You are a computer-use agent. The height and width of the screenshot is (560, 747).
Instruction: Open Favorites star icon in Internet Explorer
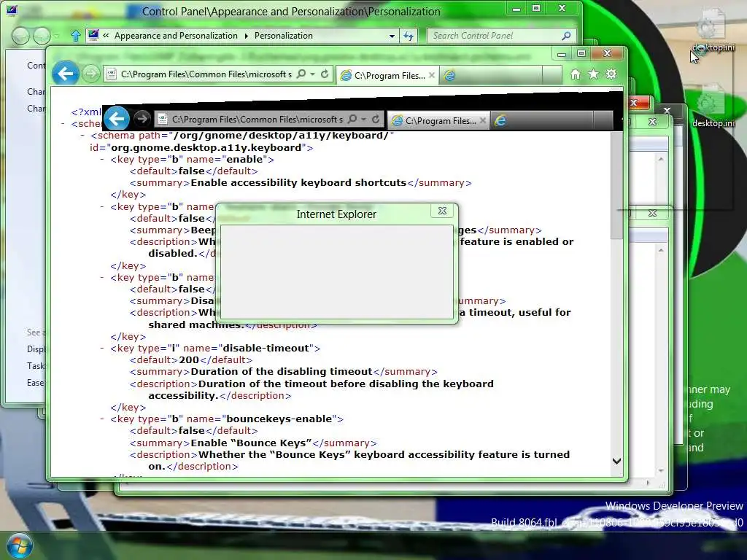click(x=593, y=74)
